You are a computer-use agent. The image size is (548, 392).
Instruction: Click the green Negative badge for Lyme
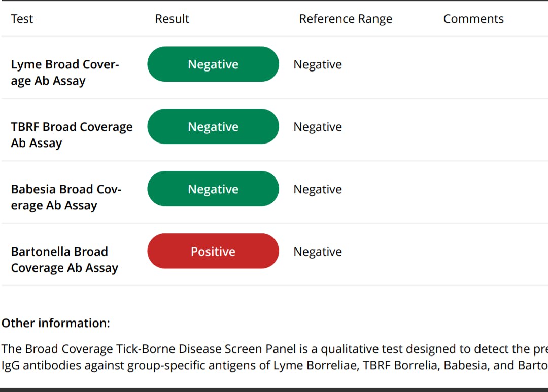coord(213,64)
